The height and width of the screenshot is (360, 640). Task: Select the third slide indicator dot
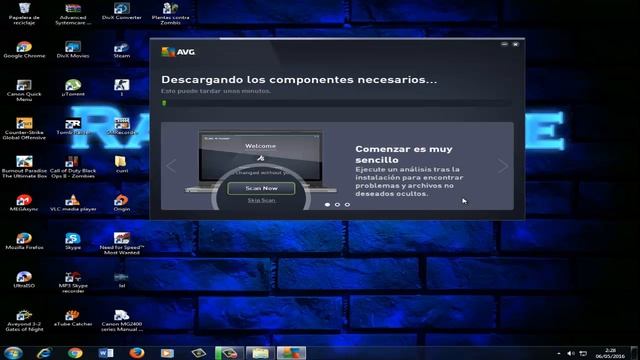(347, 204)
